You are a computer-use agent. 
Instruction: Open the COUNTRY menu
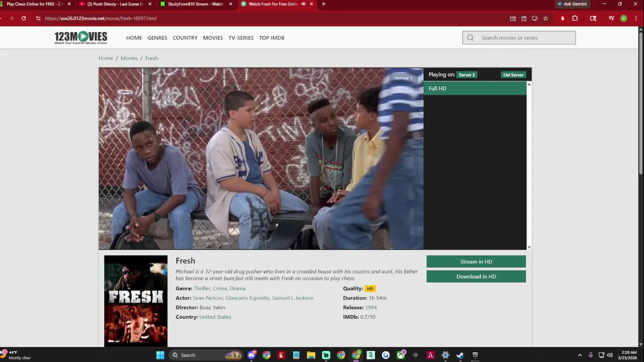(185, 38)
